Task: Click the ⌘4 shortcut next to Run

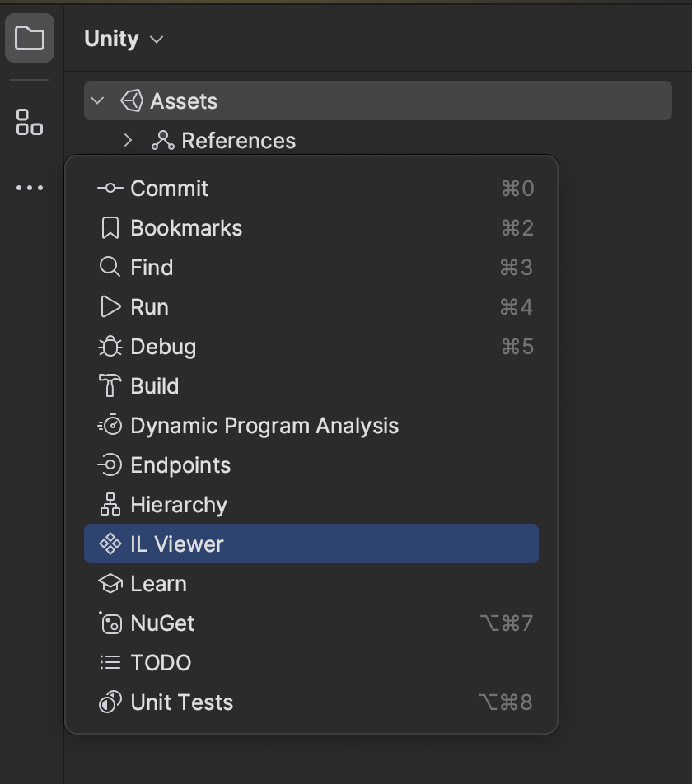Action: [517, 307]
